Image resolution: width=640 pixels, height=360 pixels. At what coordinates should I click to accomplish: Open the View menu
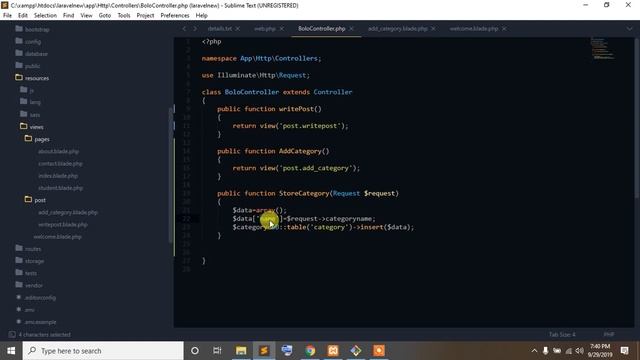click(x=86, y=16)
